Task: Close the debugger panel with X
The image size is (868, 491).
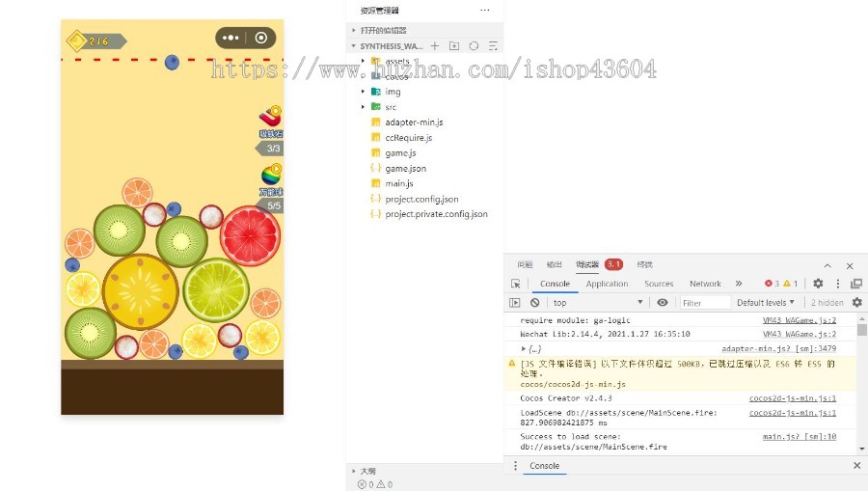Action: pos(850,265)
